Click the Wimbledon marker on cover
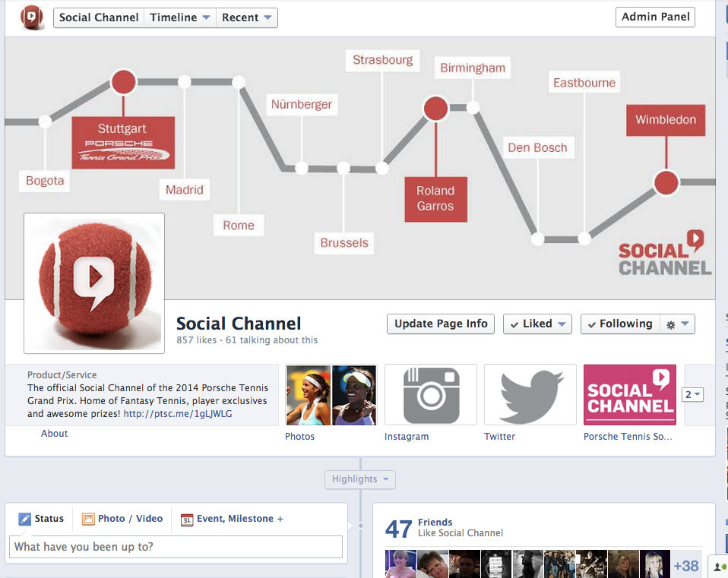728x578 pixels. click(x=666, y=120)
